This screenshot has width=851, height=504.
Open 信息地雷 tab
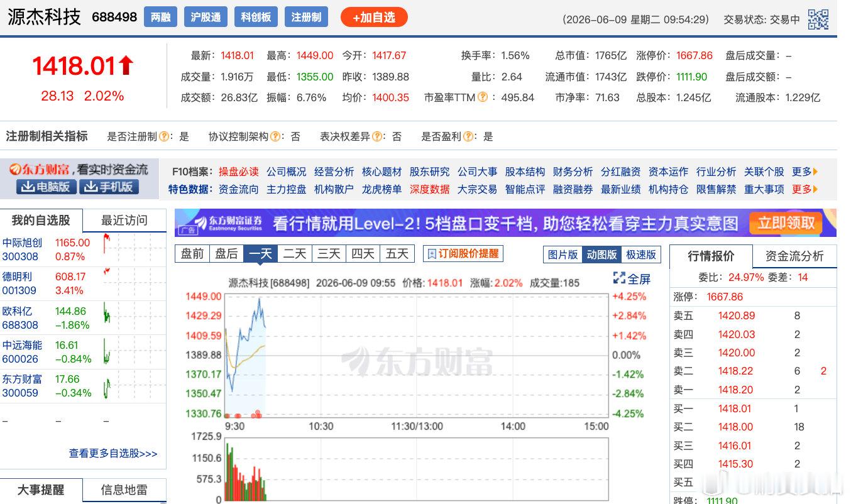tap(124, 490)
